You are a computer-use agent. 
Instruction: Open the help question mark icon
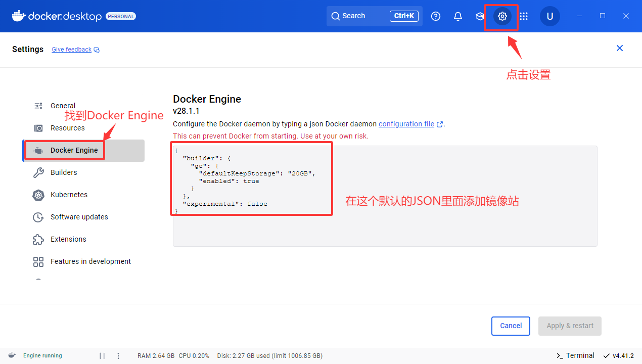pos(436,16)
